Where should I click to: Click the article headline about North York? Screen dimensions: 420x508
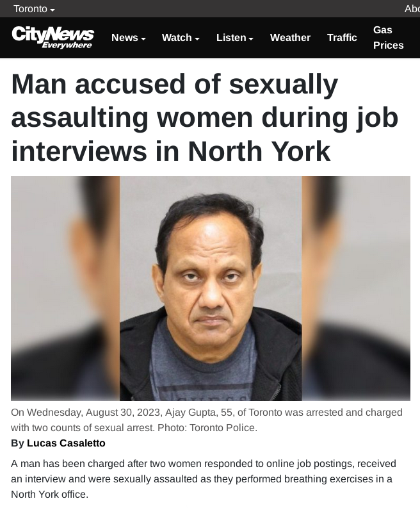coord(205,117)
